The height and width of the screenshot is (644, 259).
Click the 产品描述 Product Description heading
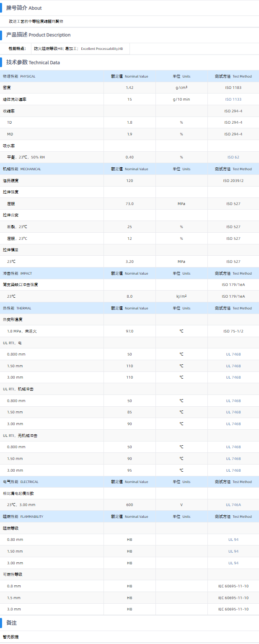pyautogui.click(x=38, y=35)
